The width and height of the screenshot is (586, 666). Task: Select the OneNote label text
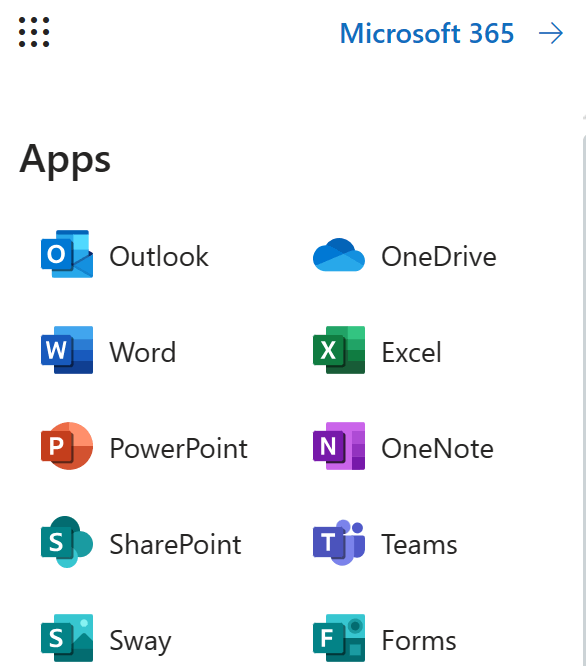437,449
